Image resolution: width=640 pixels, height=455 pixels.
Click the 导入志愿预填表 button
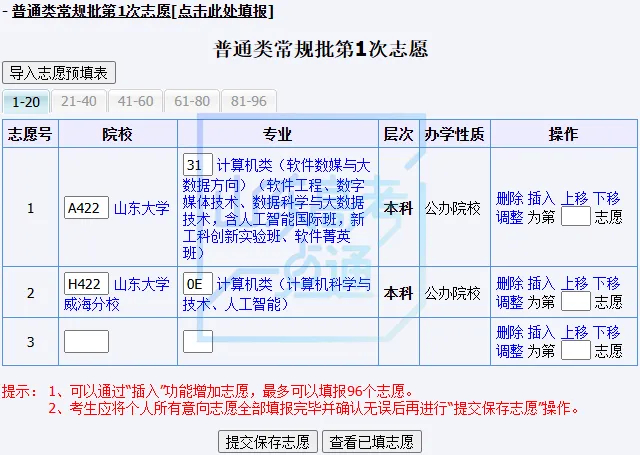point(59,73)
